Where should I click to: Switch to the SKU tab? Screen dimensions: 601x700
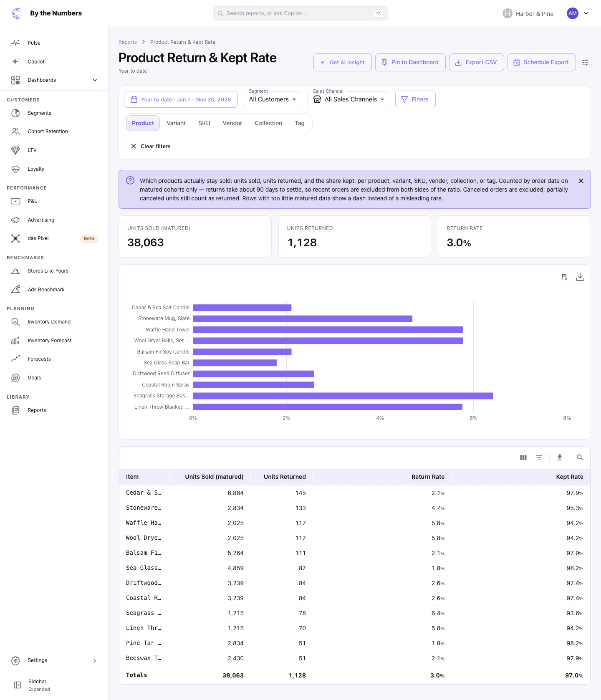tap(204, 123)
